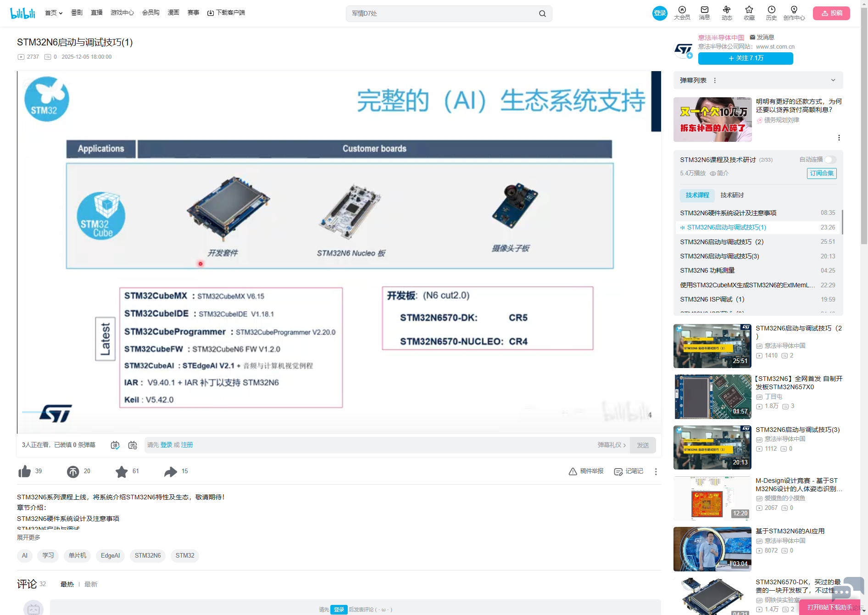868x615 pixels.
Task: Sort comments by 最热
Action: tap(67, 584)
